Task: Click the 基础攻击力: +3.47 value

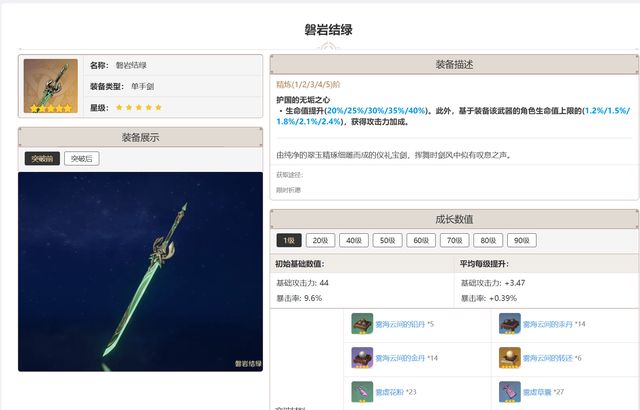Action: [x=493, y=283]
